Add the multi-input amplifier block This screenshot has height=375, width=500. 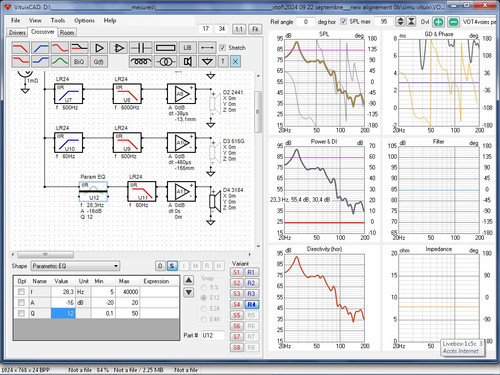(118, 48)
